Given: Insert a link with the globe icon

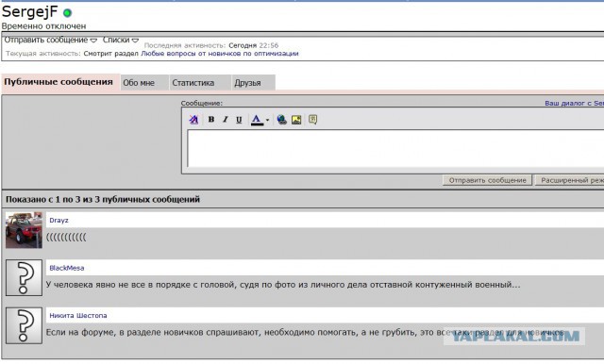Looking at the screenshot, I should pyautogui.click(x=281, y=120).
